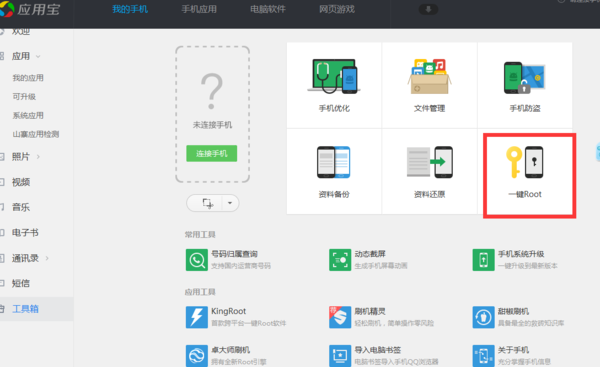
Task: Open 短信 in the sidebar
Action: (x=21, y=284)
